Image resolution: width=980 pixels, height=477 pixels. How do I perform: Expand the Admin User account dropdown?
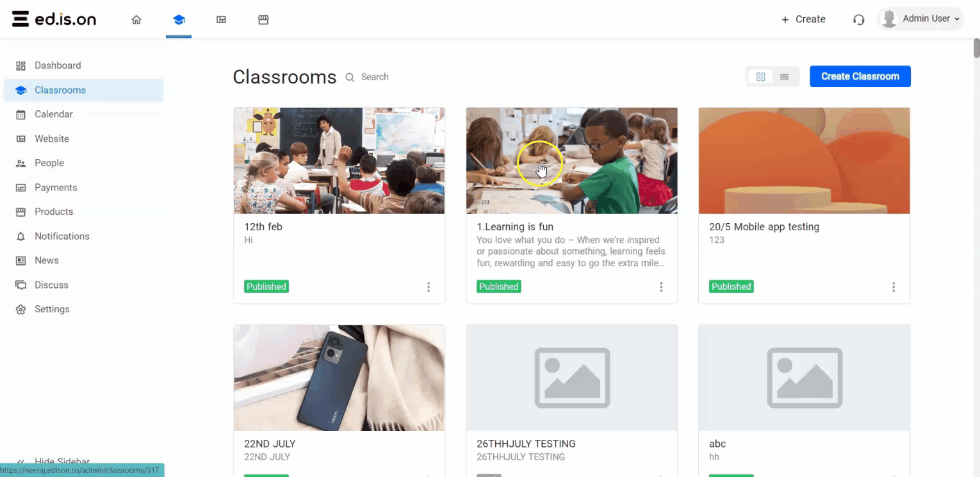coord(922,19)
